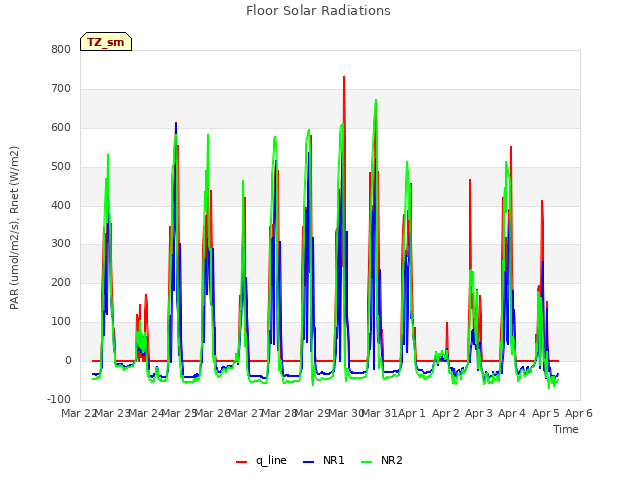
Task: Click the 400 y-axis tick label
Action: pos(61,205)
